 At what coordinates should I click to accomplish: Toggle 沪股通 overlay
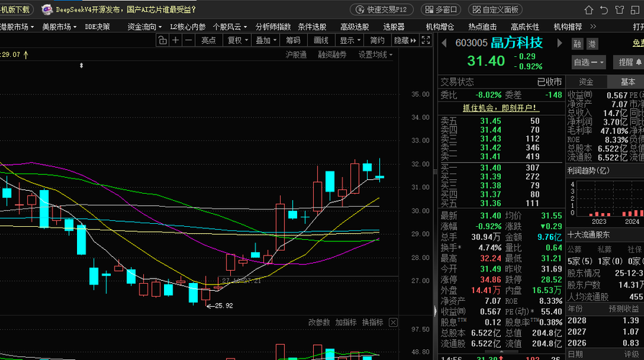coord(296,55)
